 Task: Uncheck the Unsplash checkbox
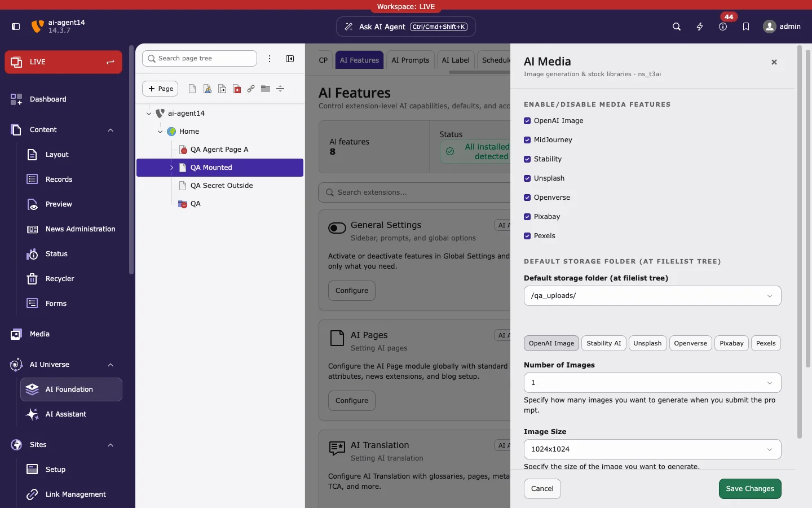coord(527,178)
